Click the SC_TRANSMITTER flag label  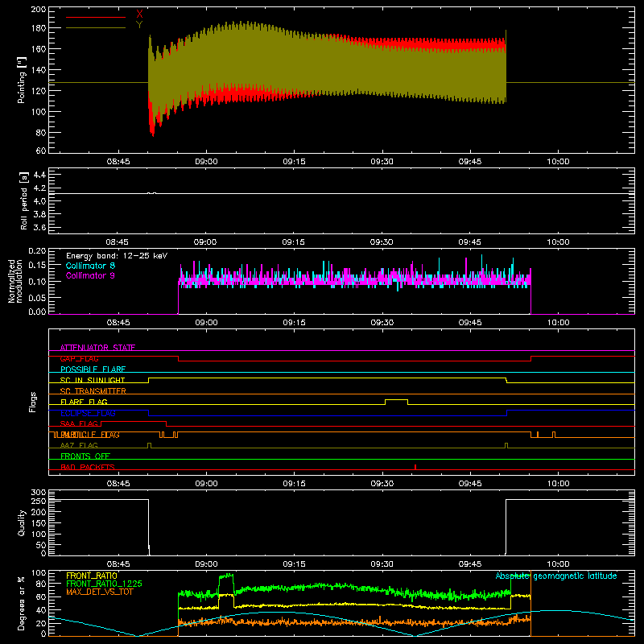(x=93, y=391)
